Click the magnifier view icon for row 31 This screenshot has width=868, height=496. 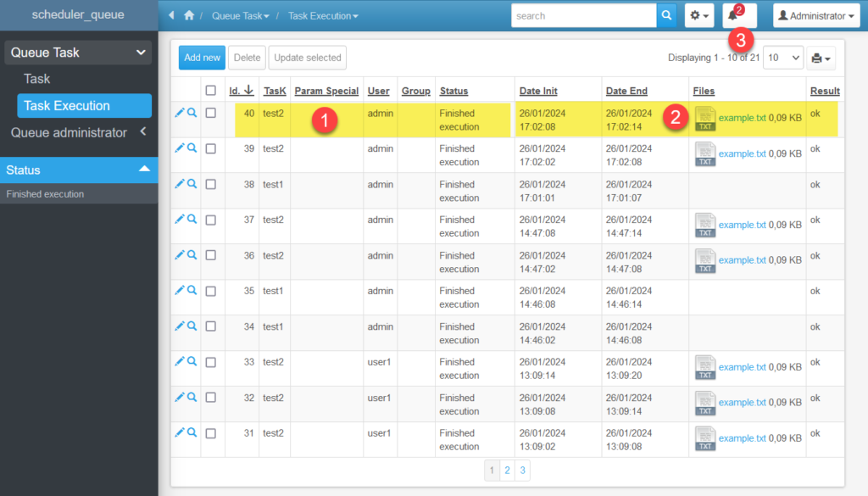pyautogui.click(x=192, y=432)
